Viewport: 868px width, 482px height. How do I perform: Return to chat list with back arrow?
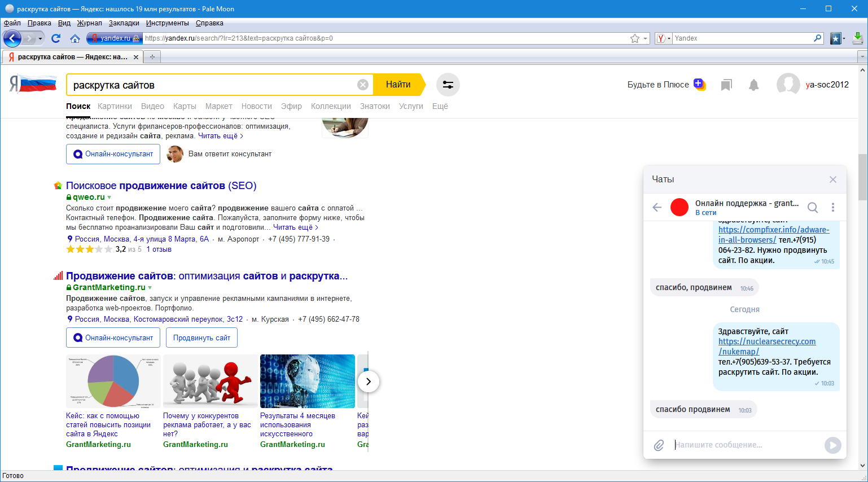coord(657,207)
